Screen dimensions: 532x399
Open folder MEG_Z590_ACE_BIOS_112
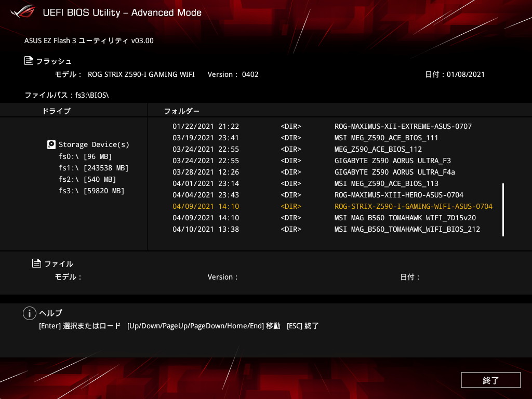378,149
